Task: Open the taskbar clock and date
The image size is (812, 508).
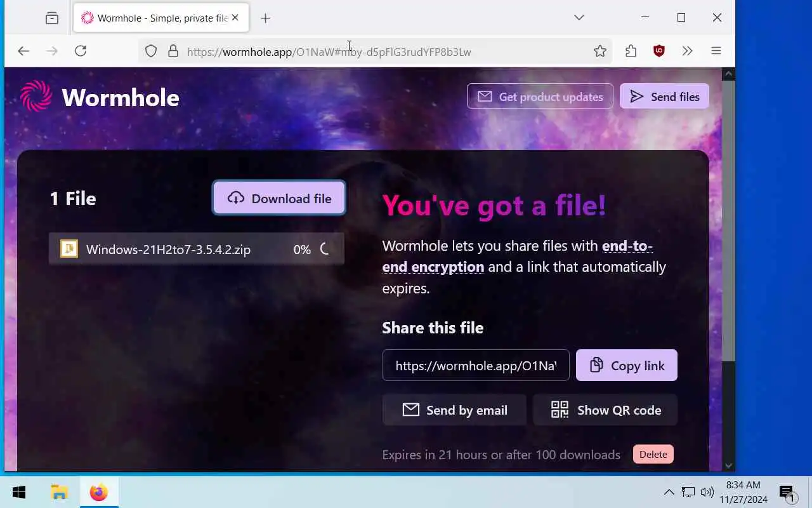Action: point(743,492)
